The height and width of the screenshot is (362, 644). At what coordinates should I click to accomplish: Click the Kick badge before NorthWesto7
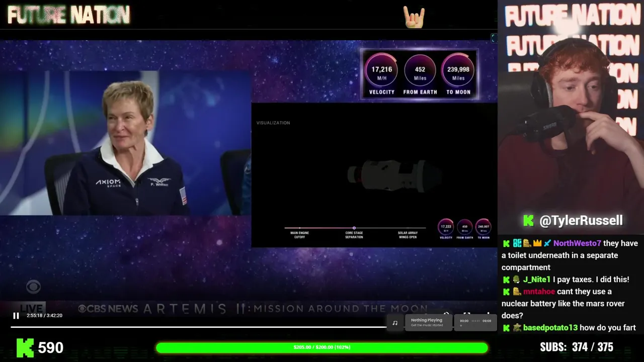coord(506,243)
